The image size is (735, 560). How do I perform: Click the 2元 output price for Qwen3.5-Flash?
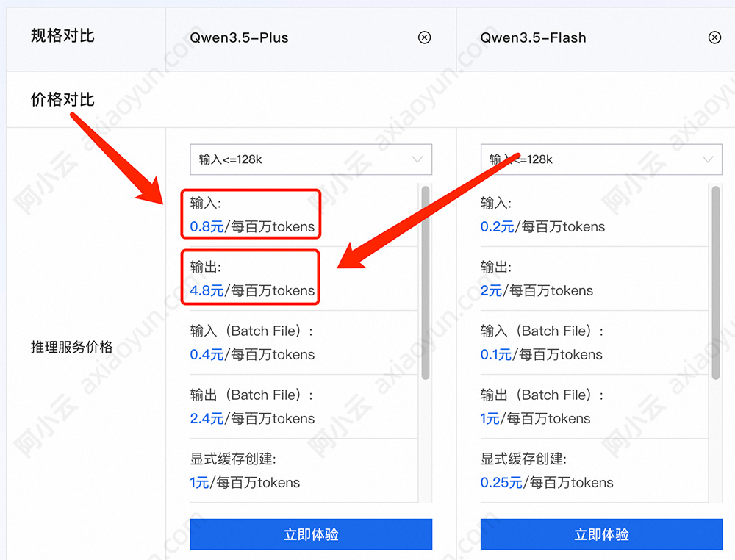coord(490,290)
